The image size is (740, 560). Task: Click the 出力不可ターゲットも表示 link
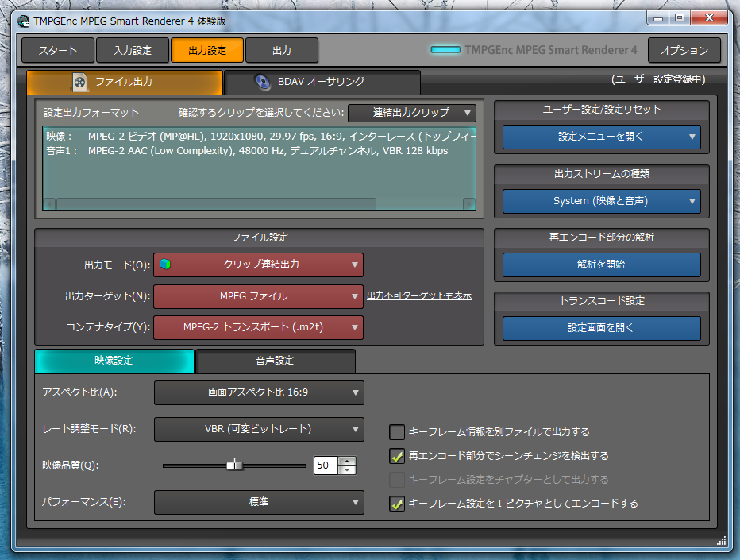coord(418,295)
